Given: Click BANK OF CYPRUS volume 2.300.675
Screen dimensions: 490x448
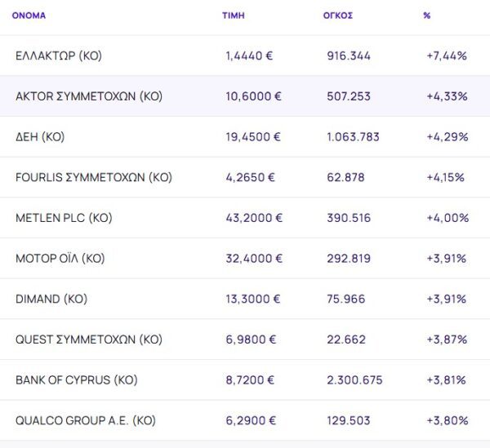Looking at the screenshot, I should pyautogui.click(x=354, y=380).
